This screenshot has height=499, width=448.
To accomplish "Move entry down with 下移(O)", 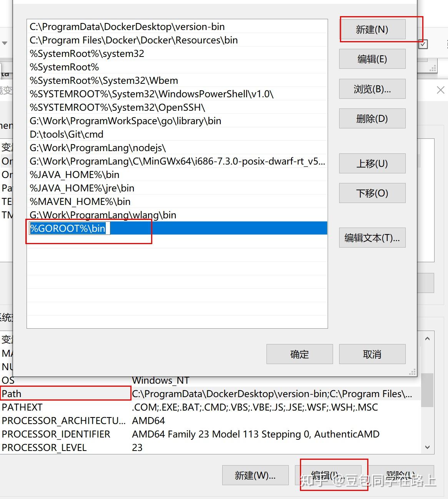I will [372, 193].
